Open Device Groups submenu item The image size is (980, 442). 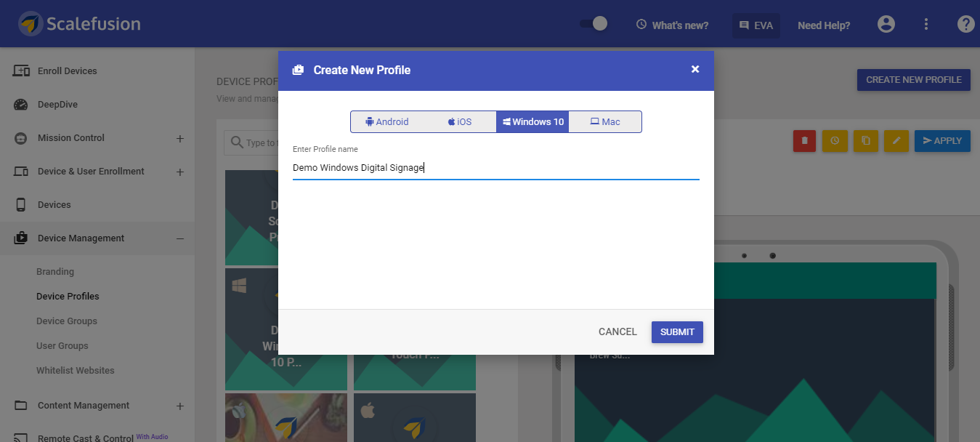[67, 321]
